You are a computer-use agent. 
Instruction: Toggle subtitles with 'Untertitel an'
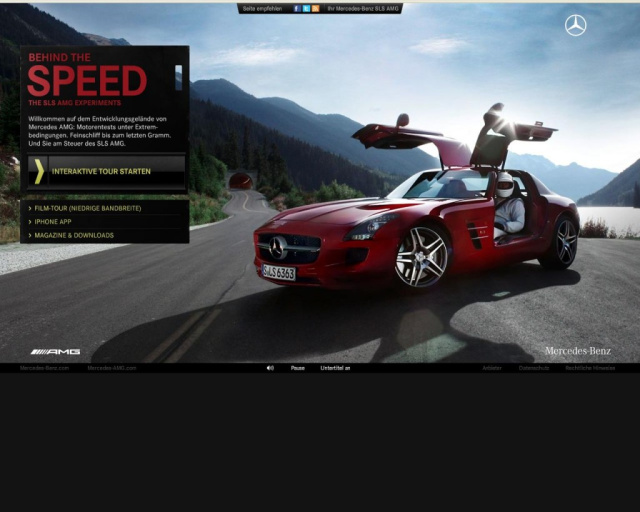tap(335, 368)
